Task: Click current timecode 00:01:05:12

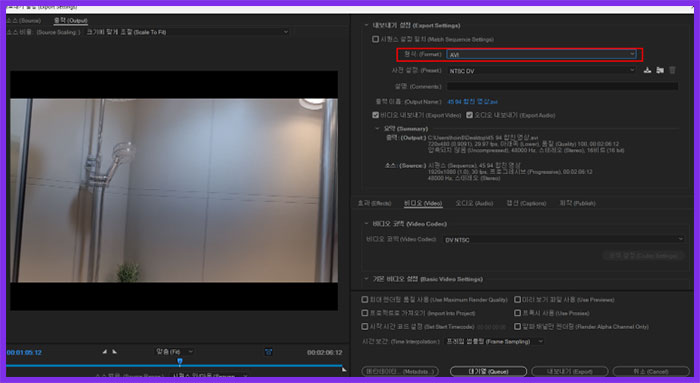Action: click(x=24, y=352)
